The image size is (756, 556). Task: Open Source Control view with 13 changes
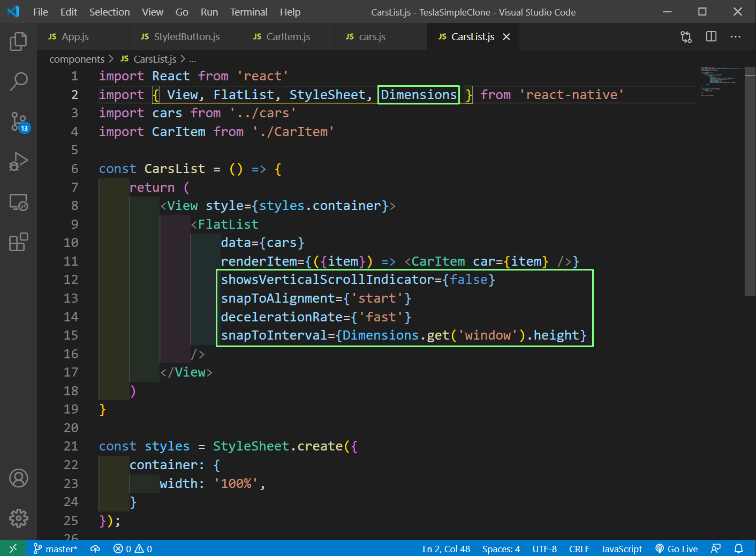point(19,122)
